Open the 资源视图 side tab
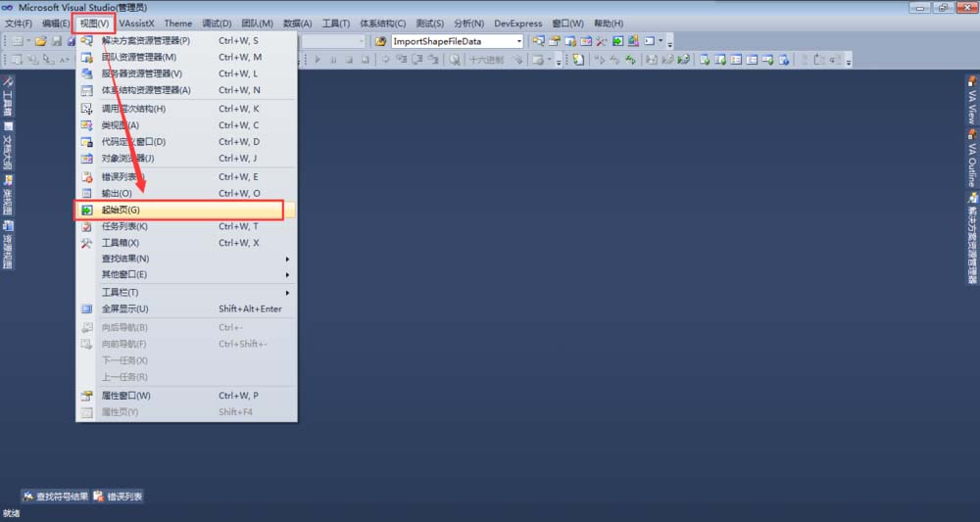The image size is (980, 522). pos(8,244)
